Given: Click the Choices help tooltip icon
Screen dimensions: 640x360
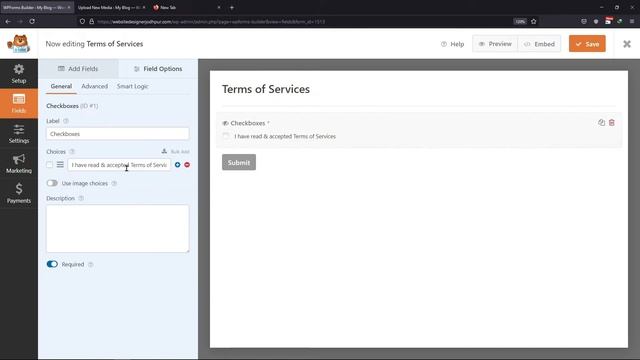Looking at the screenshot, I should pos(72,151).
